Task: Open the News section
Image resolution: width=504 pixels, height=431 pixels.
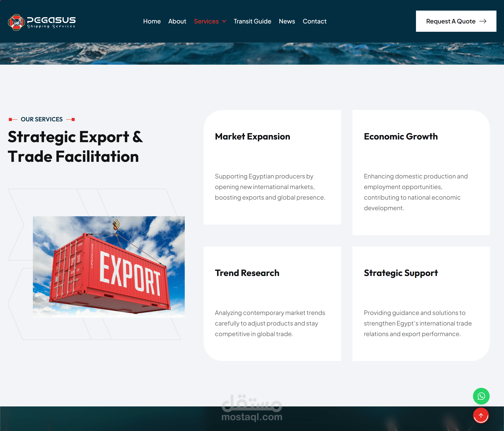Action: coord(287,21)
